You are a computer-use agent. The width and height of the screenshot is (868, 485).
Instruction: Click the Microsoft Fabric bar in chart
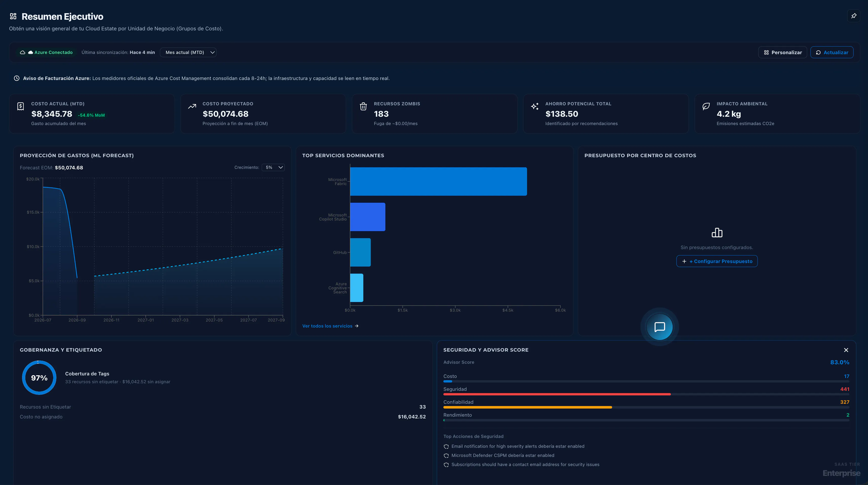[x=438, y=181]
